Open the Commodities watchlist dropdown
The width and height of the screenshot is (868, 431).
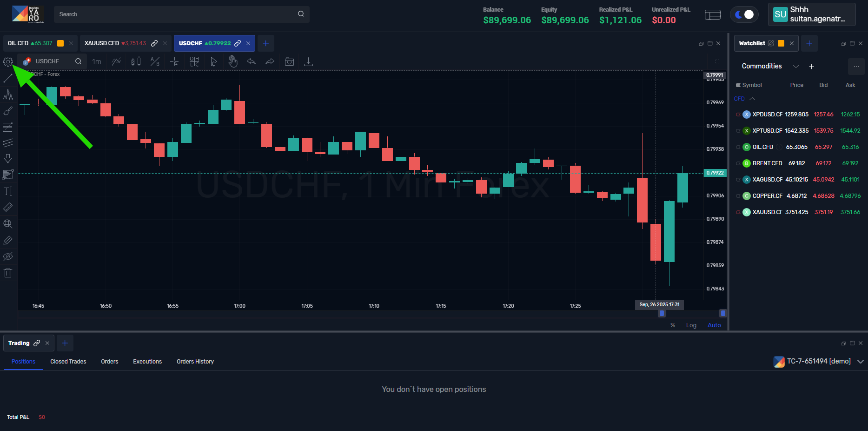point(795,67)
